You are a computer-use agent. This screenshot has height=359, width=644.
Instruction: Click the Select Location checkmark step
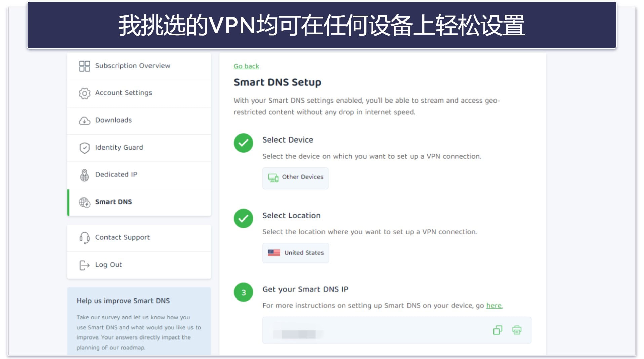(x=243, y=218)
